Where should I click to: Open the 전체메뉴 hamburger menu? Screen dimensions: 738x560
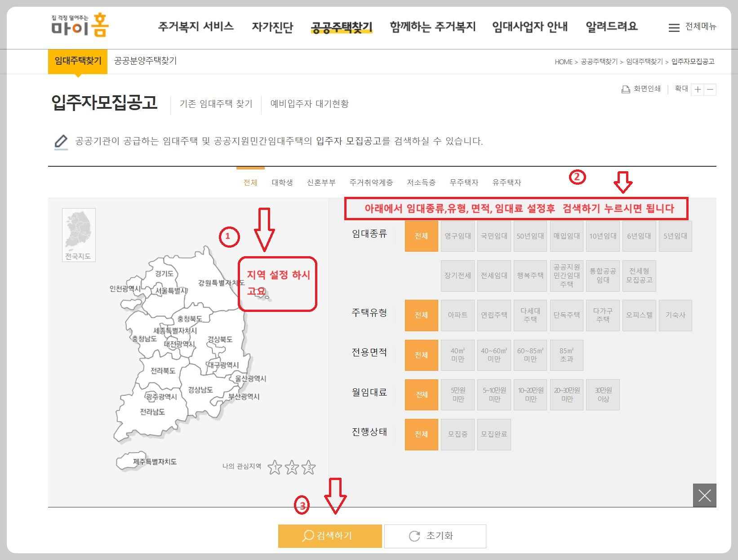coord(674,27)
